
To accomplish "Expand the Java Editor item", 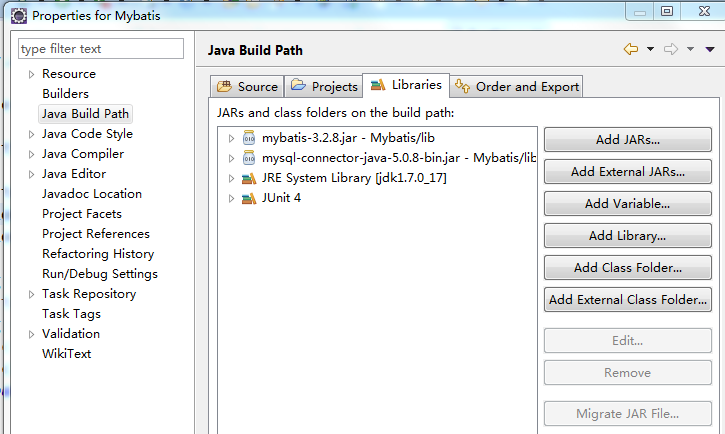I will click(31, 174).
